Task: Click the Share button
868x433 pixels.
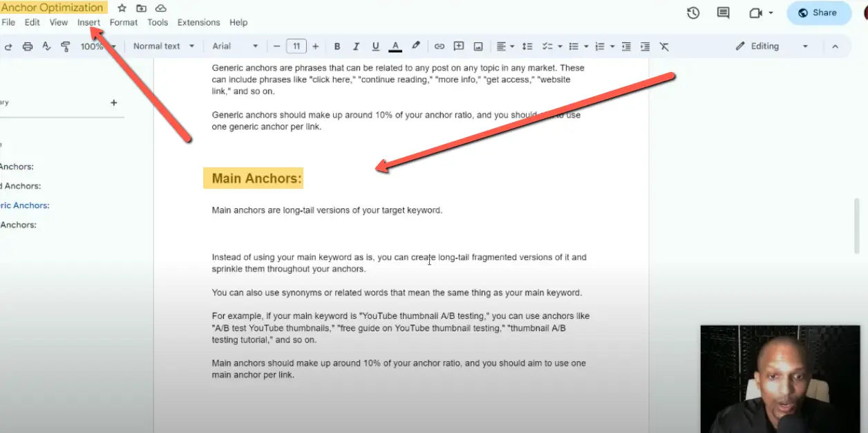Action: (x=818, y=12)
